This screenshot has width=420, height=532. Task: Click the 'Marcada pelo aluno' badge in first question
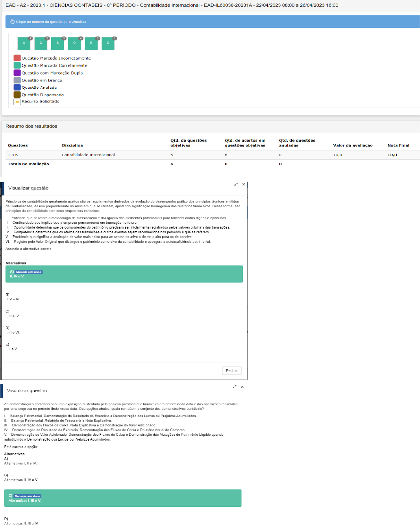coord(29,272)
